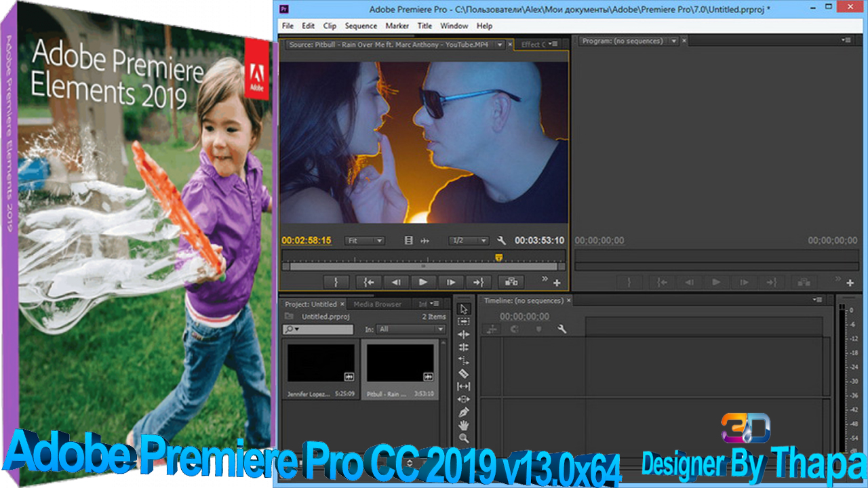Click the Project search field
The height and width of the screenshot is (488, 868).
click(318, 329)
